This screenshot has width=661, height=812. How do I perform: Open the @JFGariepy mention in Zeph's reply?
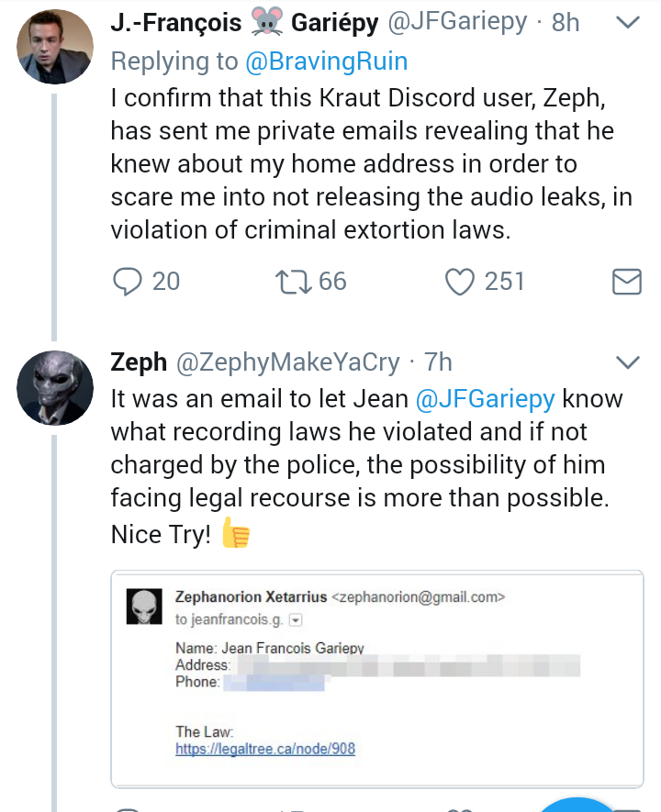tap(486, 399)
